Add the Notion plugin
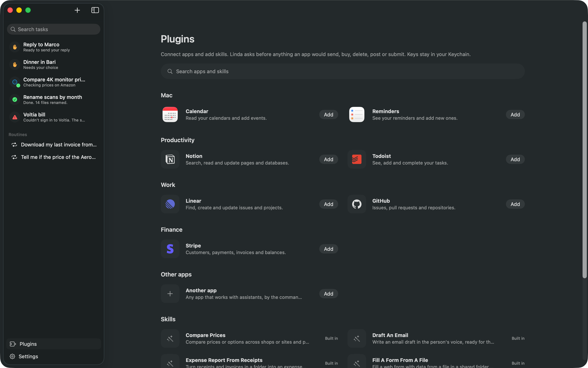Screen dimensions: 588x368 (328, 159)
